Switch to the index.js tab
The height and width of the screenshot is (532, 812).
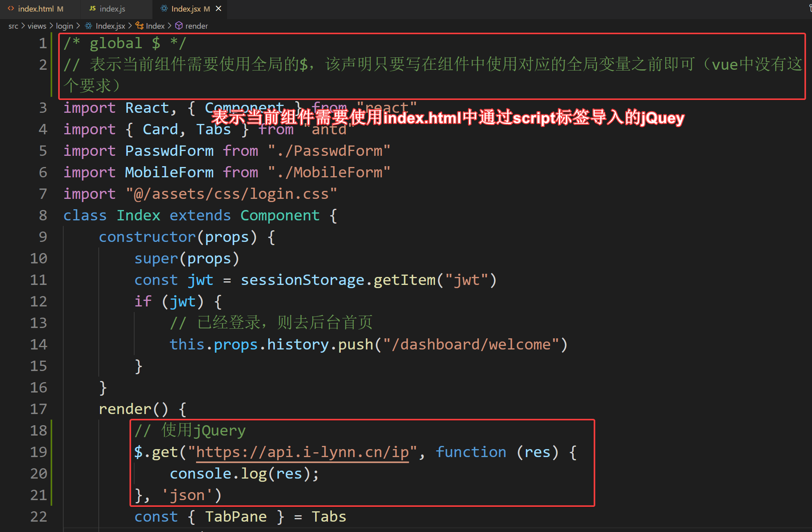112,8
